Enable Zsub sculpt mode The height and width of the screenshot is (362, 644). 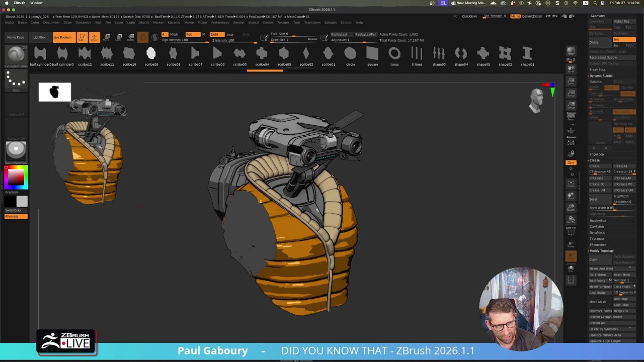(230, 34)
